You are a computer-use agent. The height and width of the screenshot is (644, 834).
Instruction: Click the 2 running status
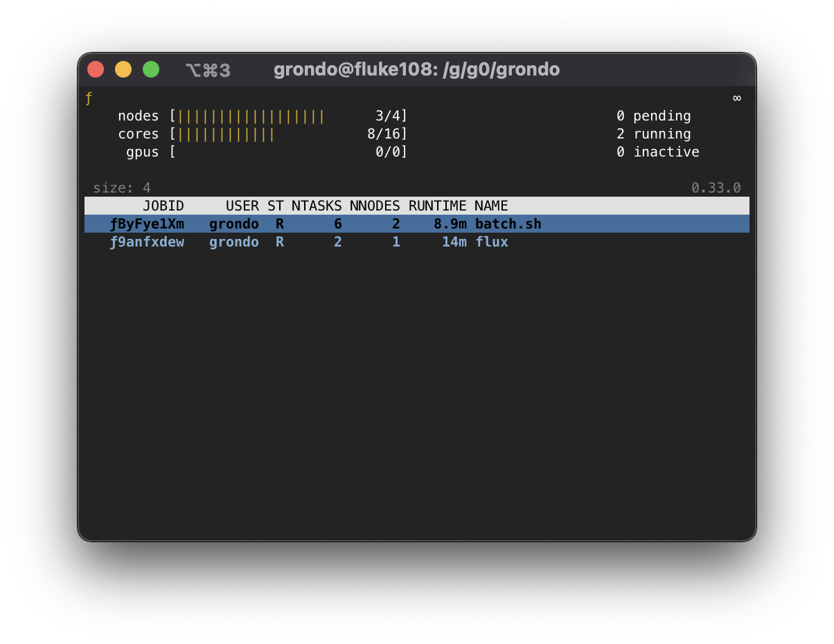click(654, 134)
